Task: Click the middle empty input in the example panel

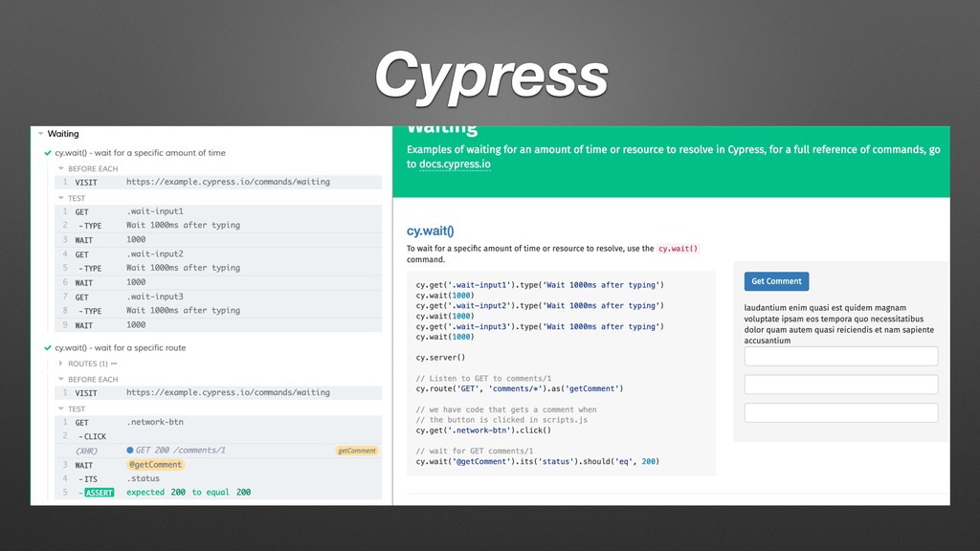Action: 841,385
